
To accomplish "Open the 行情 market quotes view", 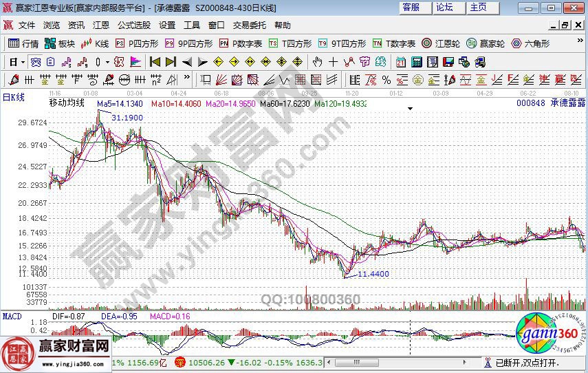I will point(23,43).
